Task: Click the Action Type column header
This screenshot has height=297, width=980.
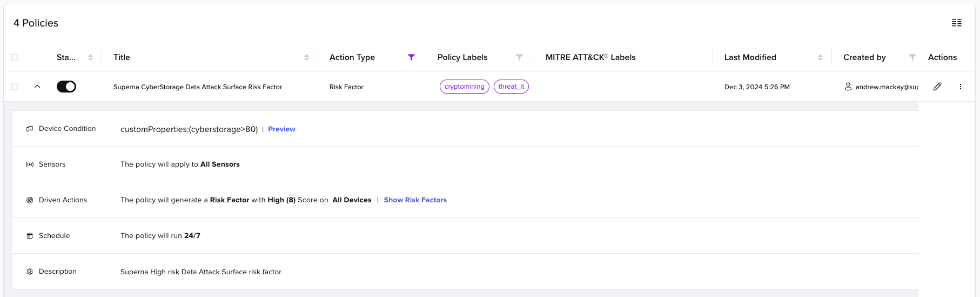Action: point(352,57)
